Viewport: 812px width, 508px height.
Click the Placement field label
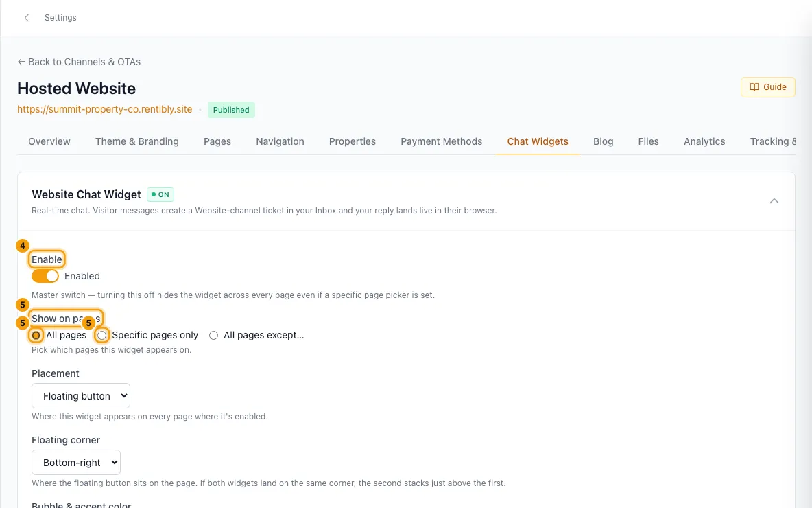coord(56,373)
